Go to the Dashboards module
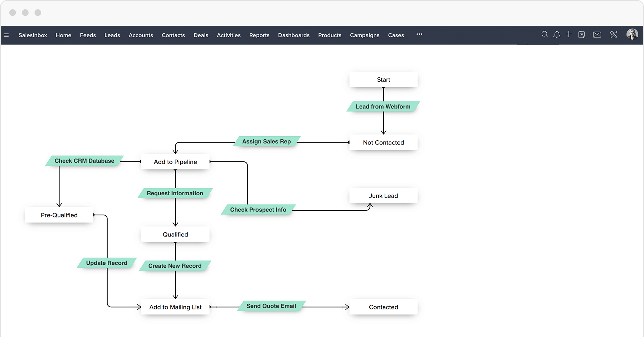Viewport: 644px width, 337px height. pyautogui.click(x=293, y=35)
